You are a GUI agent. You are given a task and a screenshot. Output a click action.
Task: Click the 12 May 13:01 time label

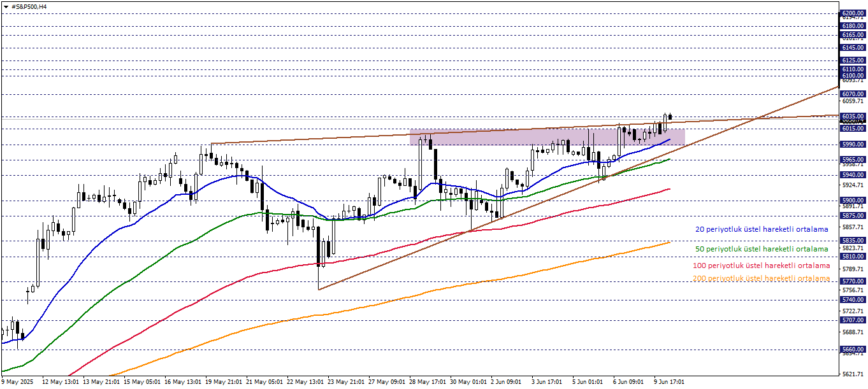pos(61,383)
